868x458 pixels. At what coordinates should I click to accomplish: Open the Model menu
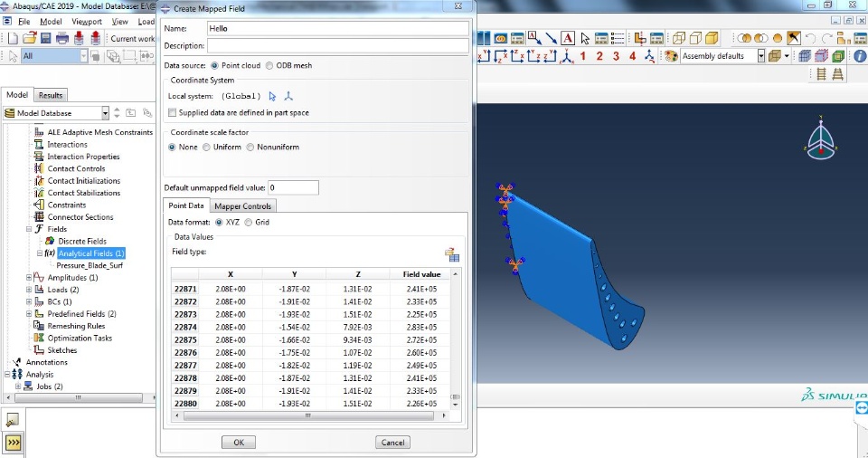[x=51, y=22]
